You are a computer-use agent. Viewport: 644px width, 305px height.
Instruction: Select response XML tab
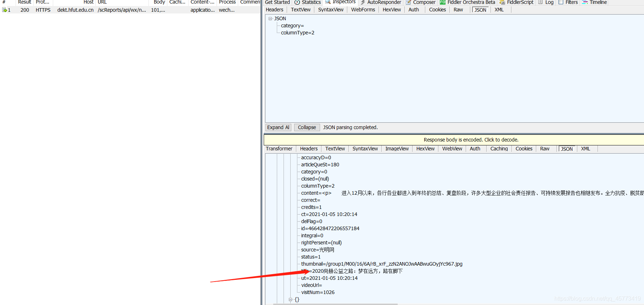pos(586,149)
